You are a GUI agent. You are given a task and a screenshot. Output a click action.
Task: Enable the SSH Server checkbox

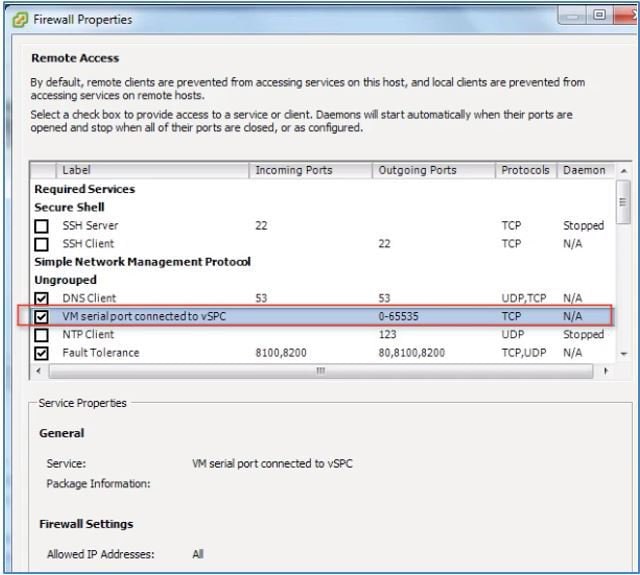coord(41,226)
